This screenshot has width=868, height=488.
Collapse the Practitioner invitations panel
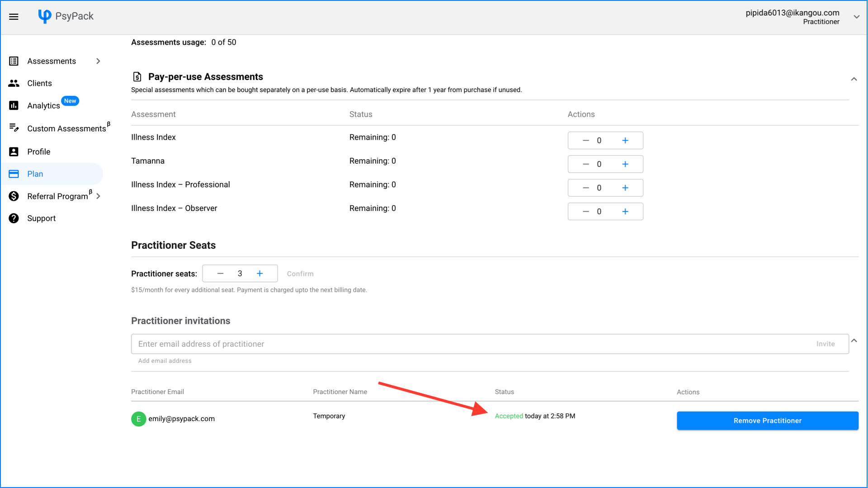[854, 340]
